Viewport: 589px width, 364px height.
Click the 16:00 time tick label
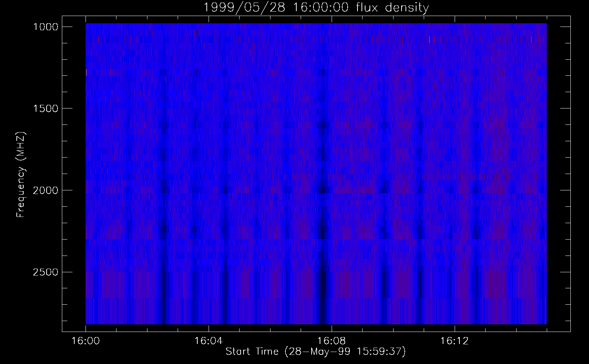click(86, 341)
